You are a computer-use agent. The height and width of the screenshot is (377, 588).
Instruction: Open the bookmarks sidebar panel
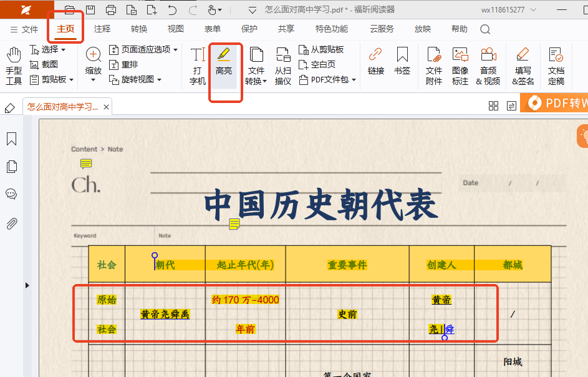pyautogui.click(x=12, y=139)
